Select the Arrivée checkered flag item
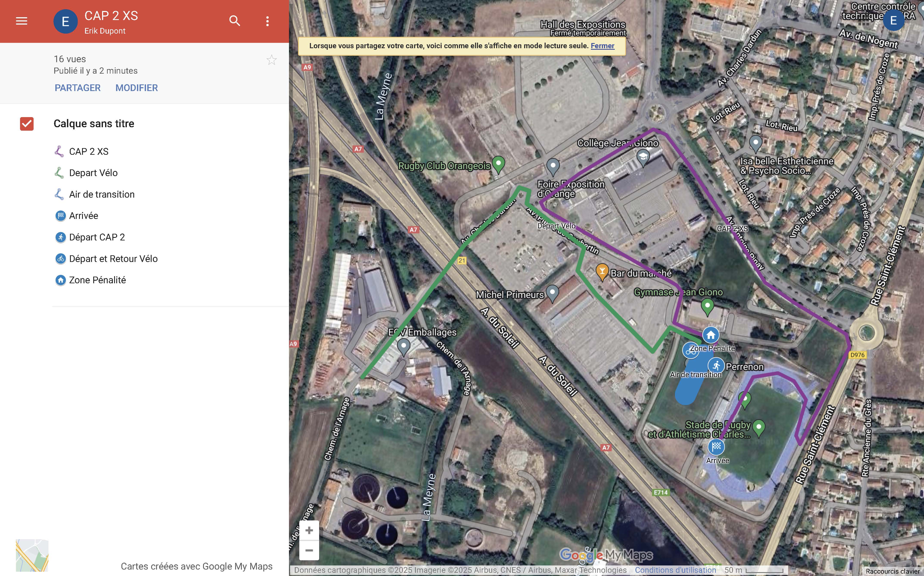Viewport: 924px width, 576px height. [x=84, y=216]
